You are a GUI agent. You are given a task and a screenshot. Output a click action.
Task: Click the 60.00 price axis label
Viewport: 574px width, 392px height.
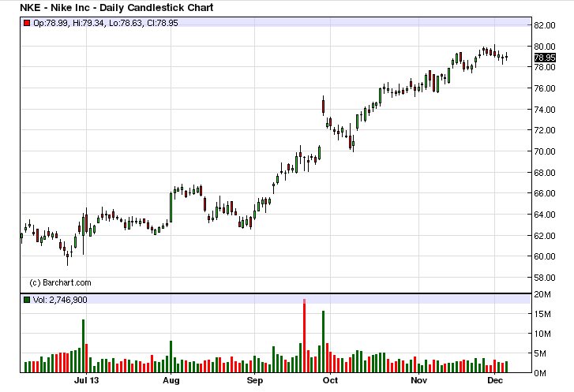(545, 256)
